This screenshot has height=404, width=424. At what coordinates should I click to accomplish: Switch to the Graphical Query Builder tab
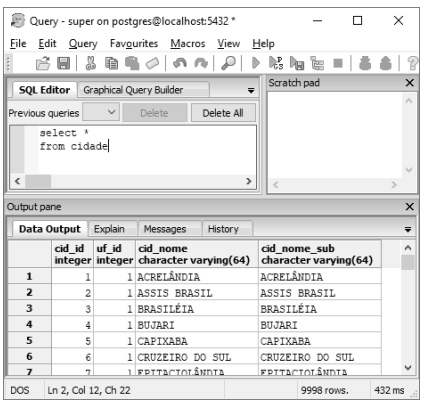pos(133,90)
